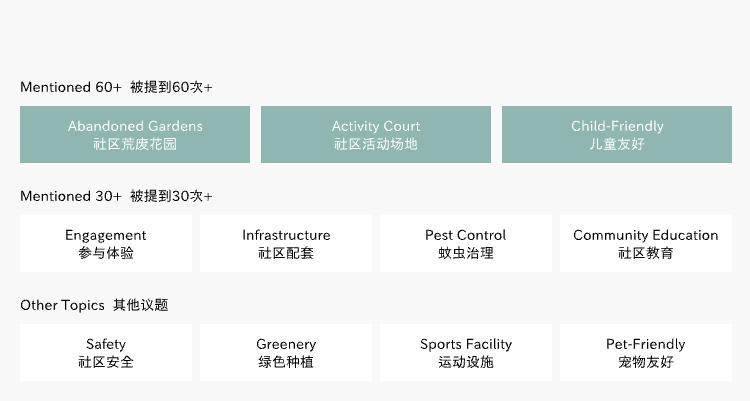750x401 pixels.
Task: Click the '社区荒废花园' subtitle text
Action: tap(135, 144)
